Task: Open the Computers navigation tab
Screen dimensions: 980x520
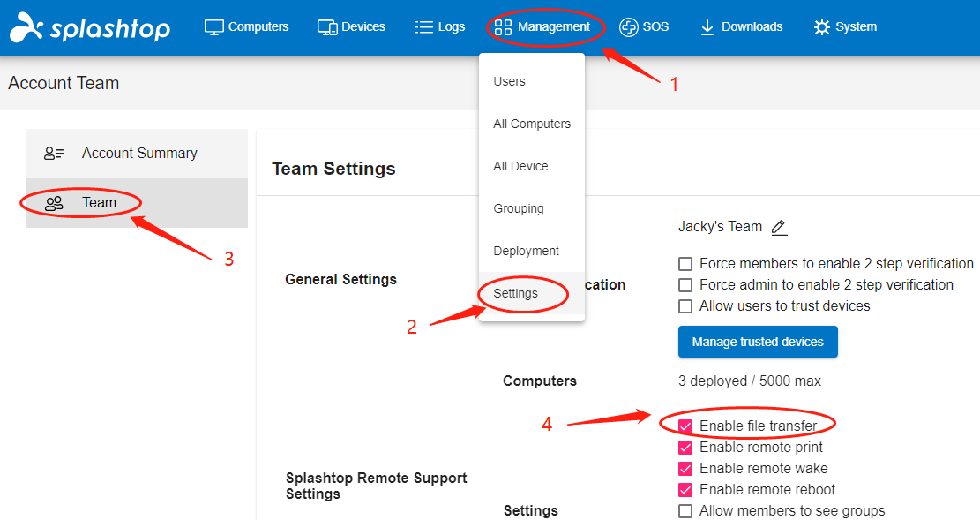Action: 247,27
